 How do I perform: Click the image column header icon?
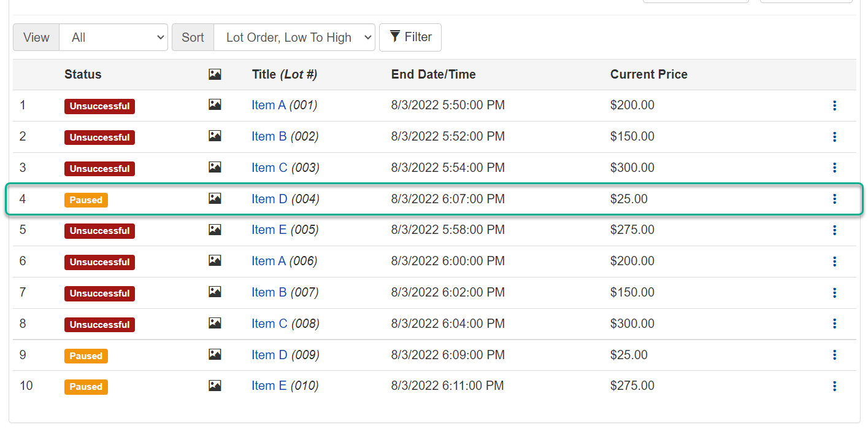coord(215,74)
